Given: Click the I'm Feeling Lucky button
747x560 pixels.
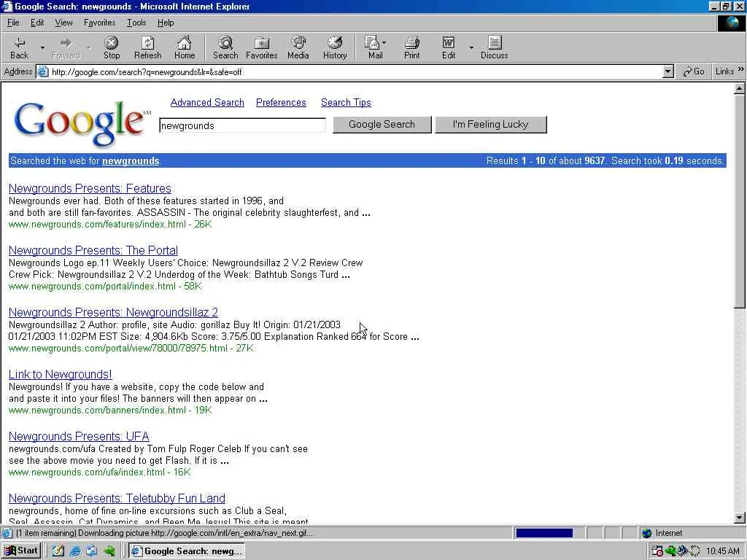Looking at the screenshot, I should [491, 124].
